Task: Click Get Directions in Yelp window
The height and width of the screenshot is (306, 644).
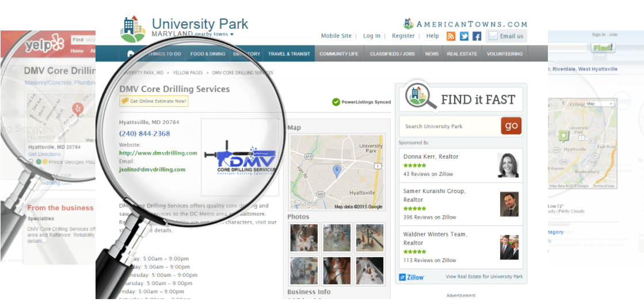Action: [x=44, y=154]
